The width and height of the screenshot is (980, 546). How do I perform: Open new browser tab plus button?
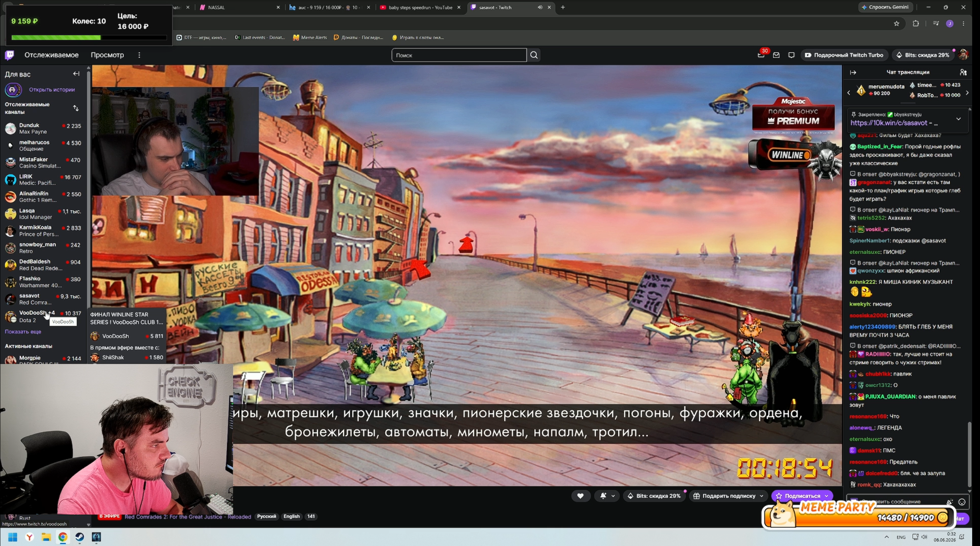(x=563, y=7)
